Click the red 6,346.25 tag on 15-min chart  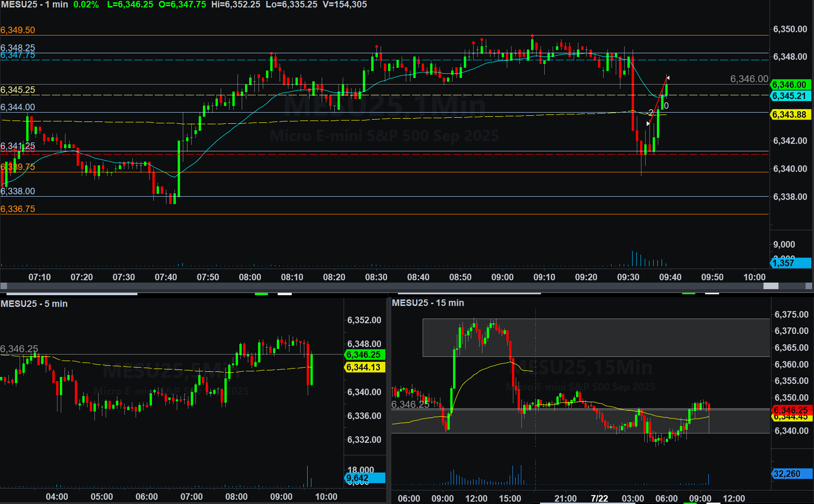point(791,410)
